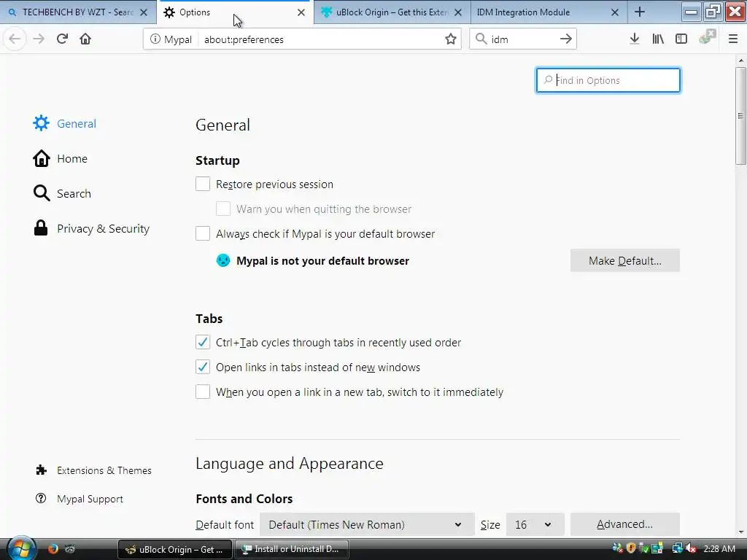Close the Options tab
This screenshot has width=747, height=560.
coord(301,12)
